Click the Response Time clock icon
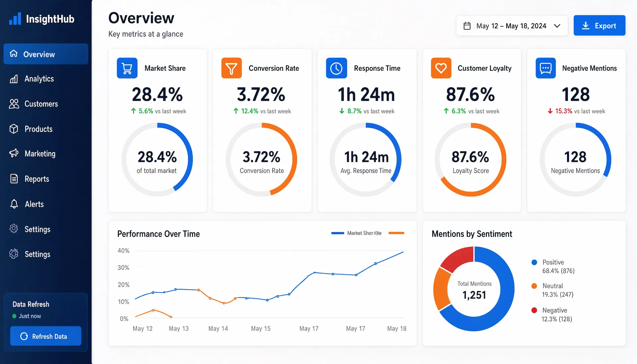This screenshot has height=364, width=637. [x=336, y=68]
